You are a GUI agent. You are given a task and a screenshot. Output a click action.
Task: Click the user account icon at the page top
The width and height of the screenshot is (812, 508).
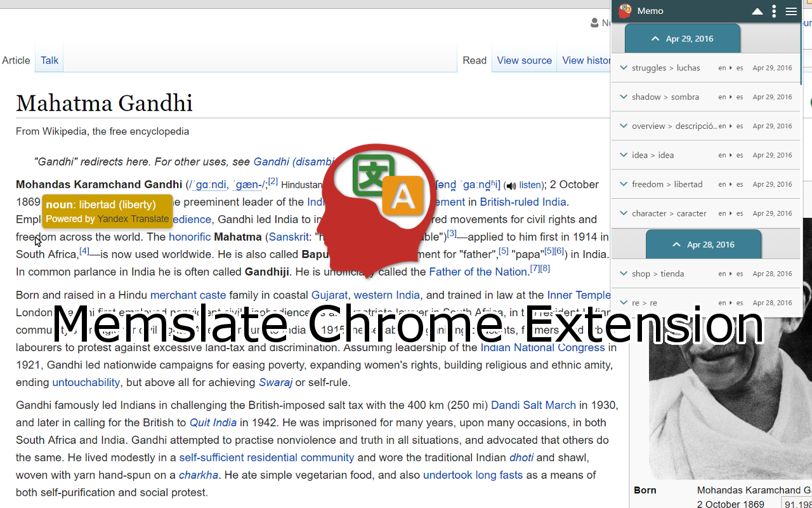(x=594, y=22)
